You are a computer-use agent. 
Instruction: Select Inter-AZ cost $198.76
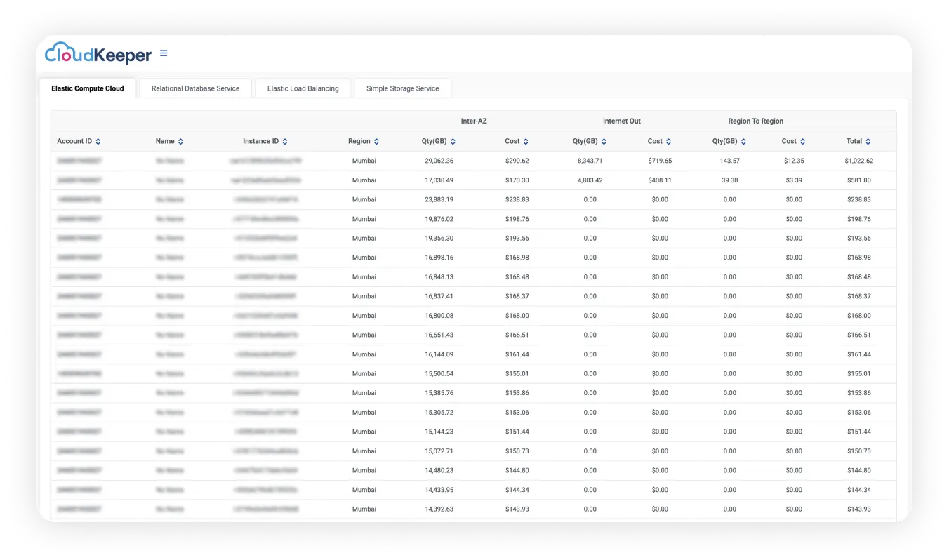[x=517, y=219]
